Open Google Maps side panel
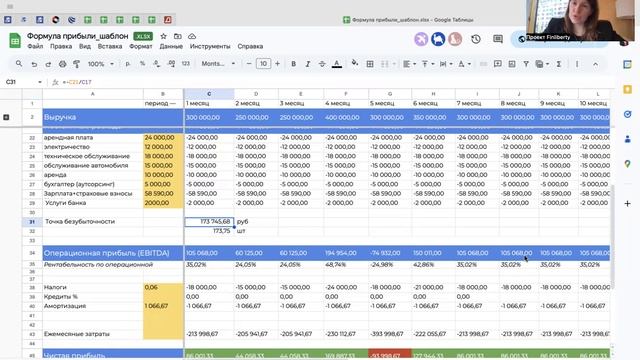Viewport: 640px width, 360px height. pos(627,164)
